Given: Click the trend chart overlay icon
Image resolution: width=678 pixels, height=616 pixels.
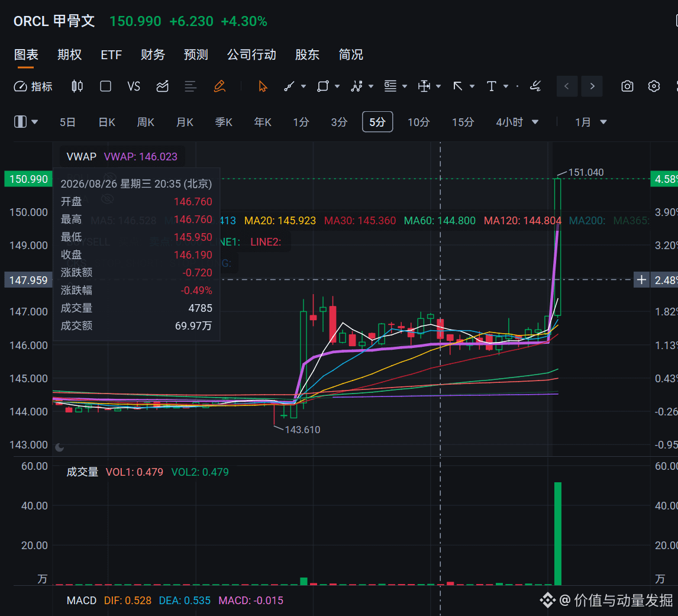Looking at the screenshot, I should pyautogui.click(x=162, y=86).
